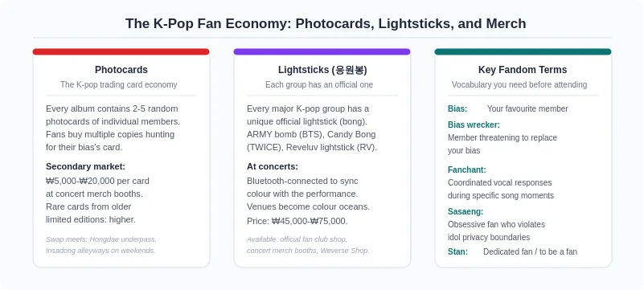Select the Lightsticks (응원봉) heading

click(x=322, y=70)
